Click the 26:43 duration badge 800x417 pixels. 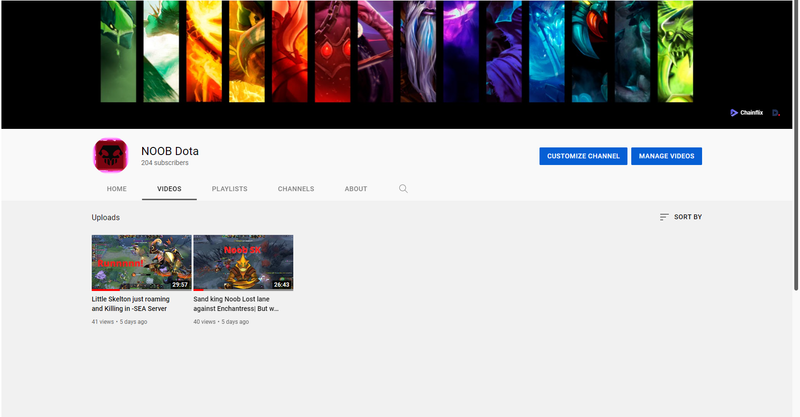tap(282, 285)
